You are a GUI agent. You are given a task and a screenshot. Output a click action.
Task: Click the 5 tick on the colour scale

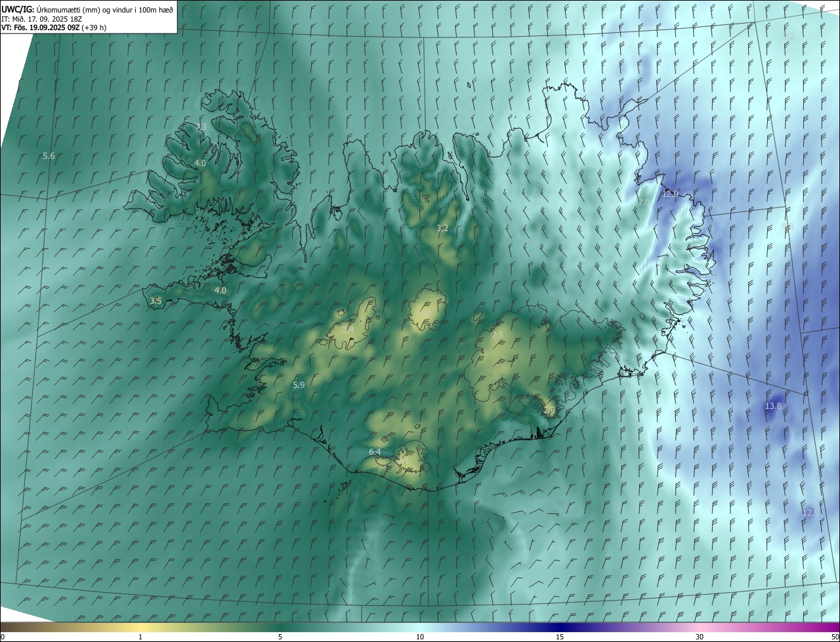pos(280,637)
